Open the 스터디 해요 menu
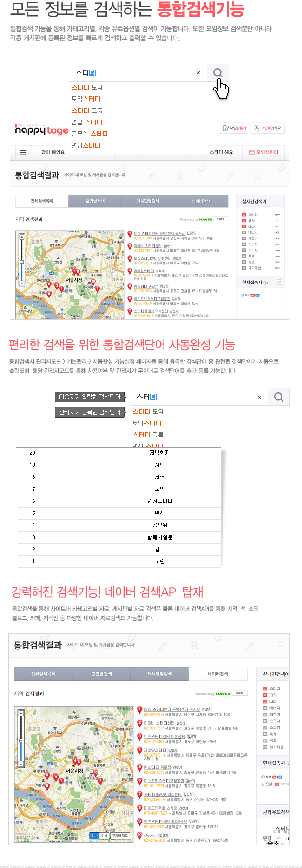The height and width of the screenshot is (868, 302). pyautogui.click(x=221, y=152)
